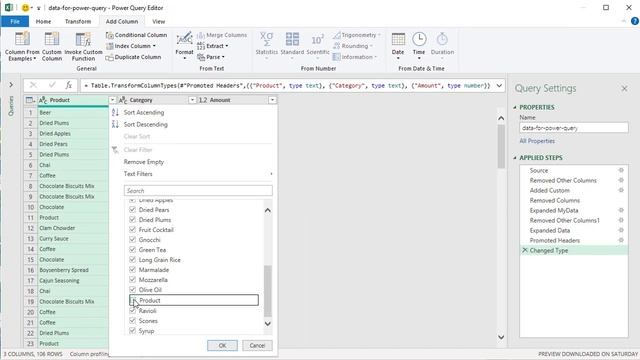This screenshot has width=640, height=360.
Task: Click Merge Columns in ribbon
Action: (222, 35)
